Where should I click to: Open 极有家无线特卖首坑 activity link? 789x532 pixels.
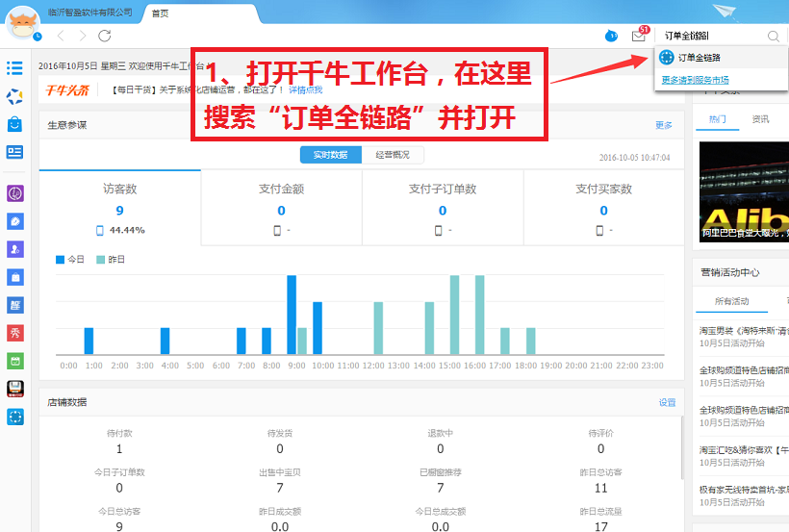click(744, 490)
